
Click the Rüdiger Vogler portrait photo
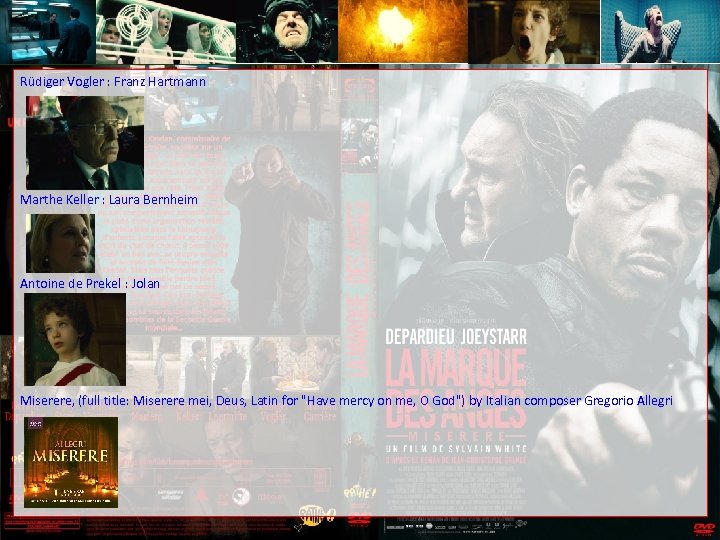(x=84, y=143)
